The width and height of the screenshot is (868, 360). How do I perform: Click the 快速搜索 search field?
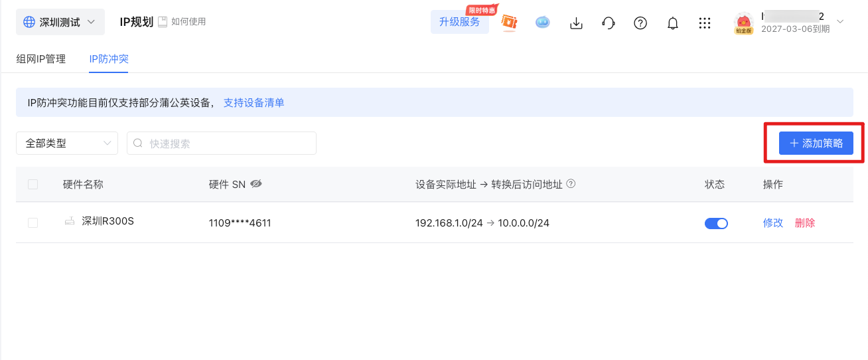(x=222, y=143)
